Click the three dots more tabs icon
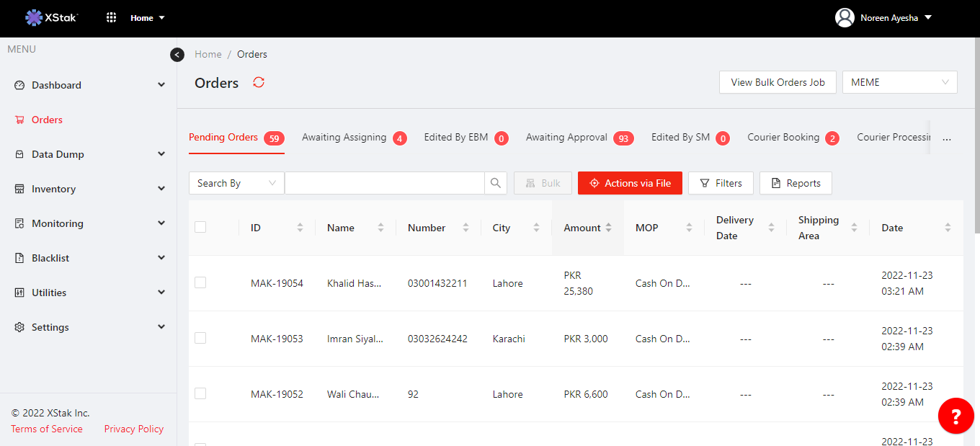Image resolution: width=980 pixels, height=446 pixels. pyautogui.click(x=947, y=138)
